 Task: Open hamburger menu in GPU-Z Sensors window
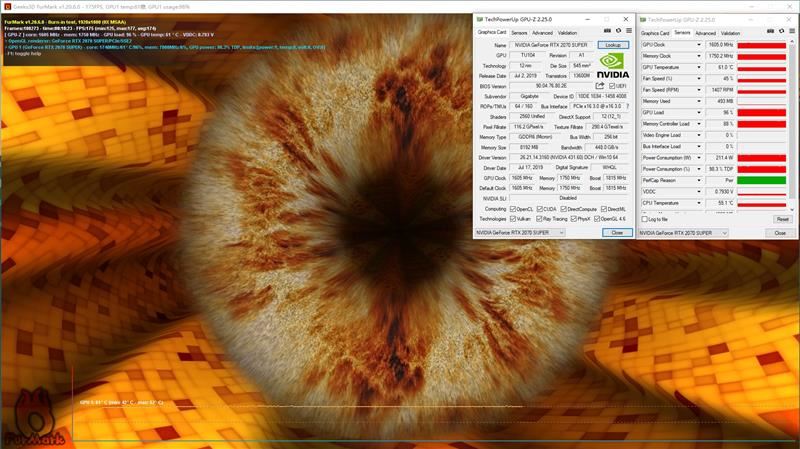pyautogui.click(x=792, y=32)
